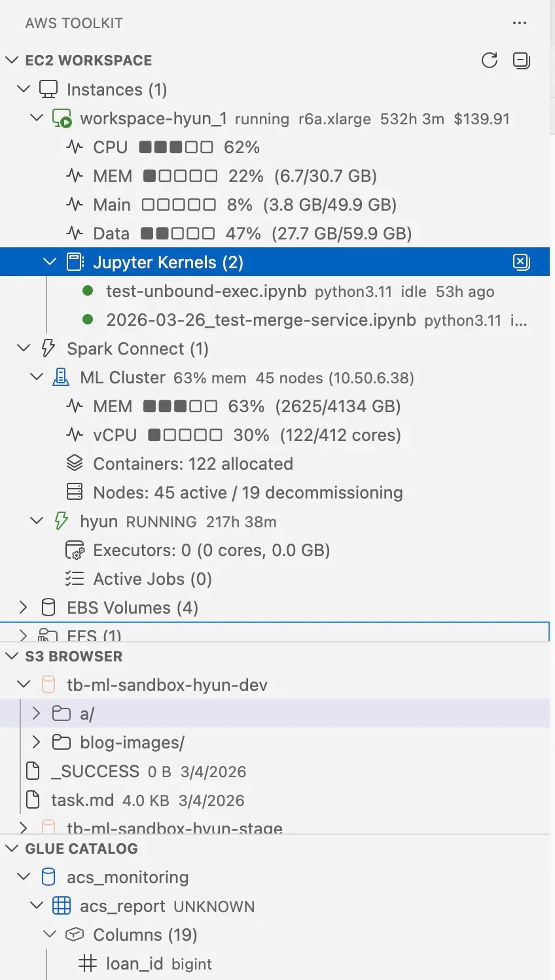Click Containers: 122 allocated text
This screenshot has height=980, width=555.
pyautogui.click(x=193, y=464)
